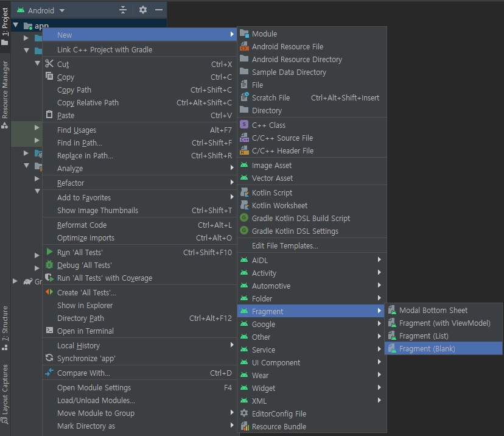
Task: Click the Debug 'All Tests' bug icon
Action: tap(49, 264)
